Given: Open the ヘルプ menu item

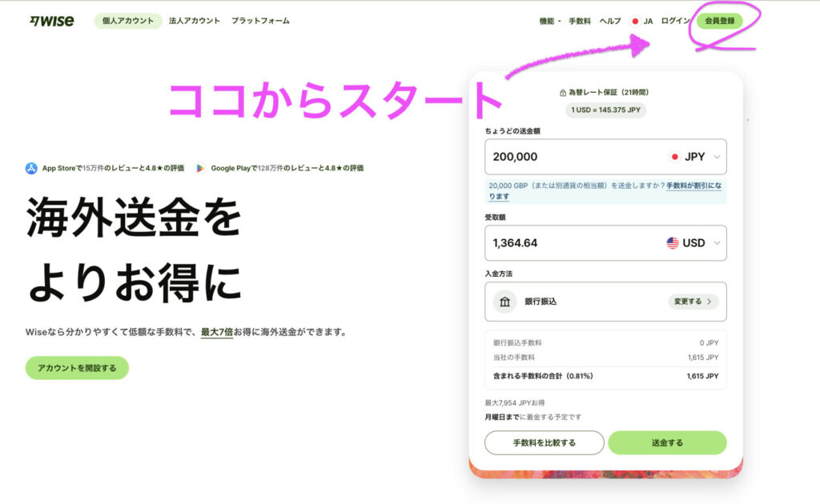Looking at the screenshot, I should click(609, 21).
